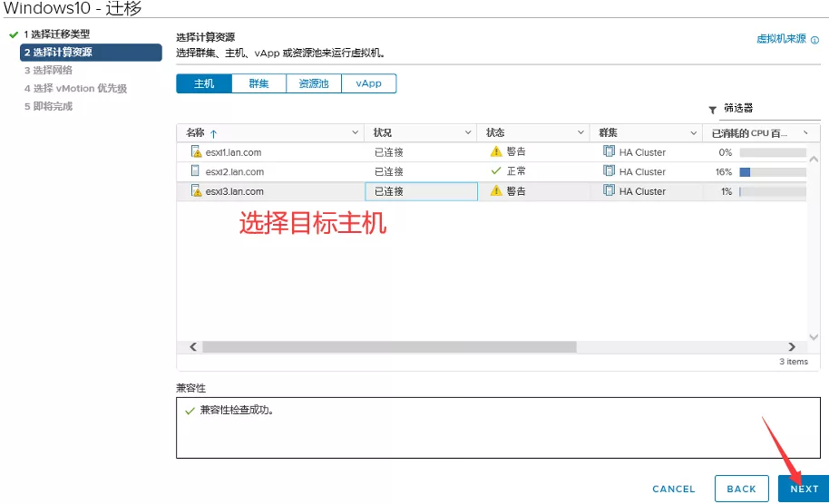The image size is (829, 504).
Task: Expand the 名称 column filter chevron
Action: (355, 132)
